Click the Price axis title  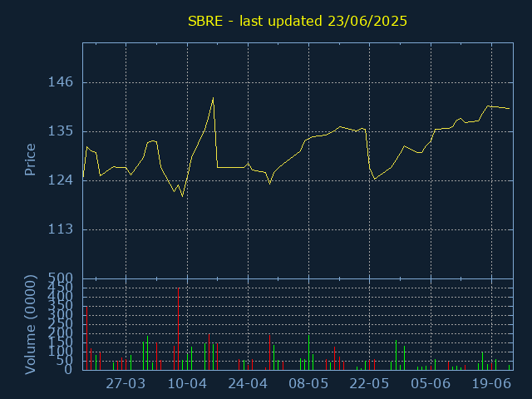click(30, 160)
